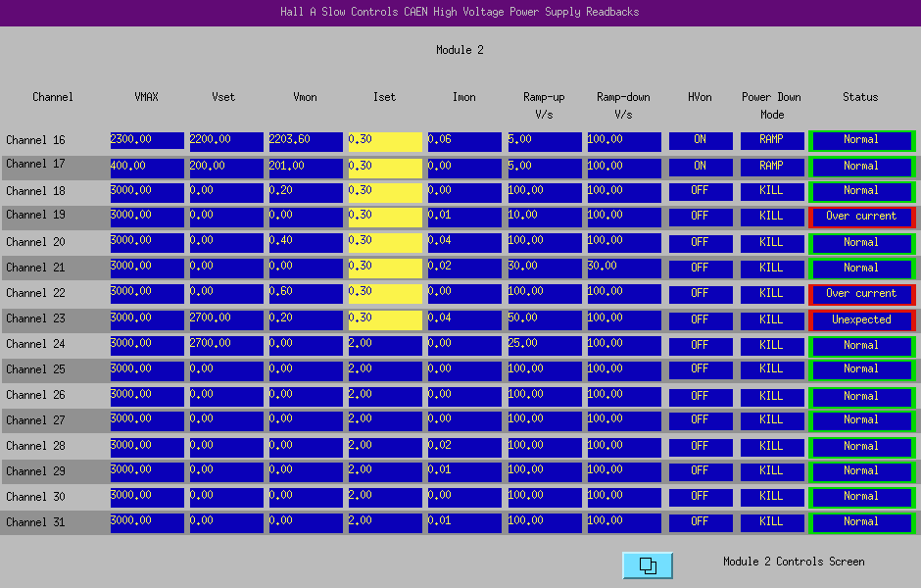
Task: Select Channel 22 Vmon value 0.60
Action: [306, 294]
